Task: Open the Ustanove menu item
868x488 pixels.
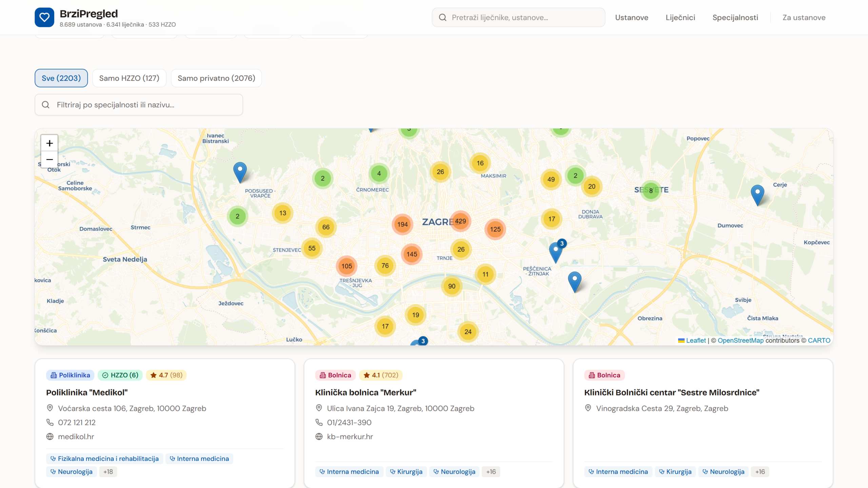Action: pyautogui.click(x=632, y=17)
